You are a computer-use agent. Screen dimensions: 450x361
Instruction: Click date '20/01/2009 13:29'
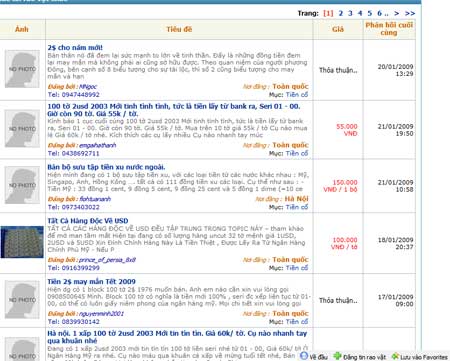click(x=395, y=70)
